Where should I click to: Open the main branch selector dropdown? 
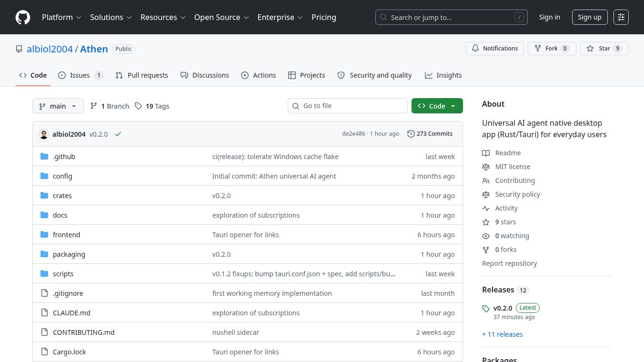pyautogui.click(x=58, y=106)
